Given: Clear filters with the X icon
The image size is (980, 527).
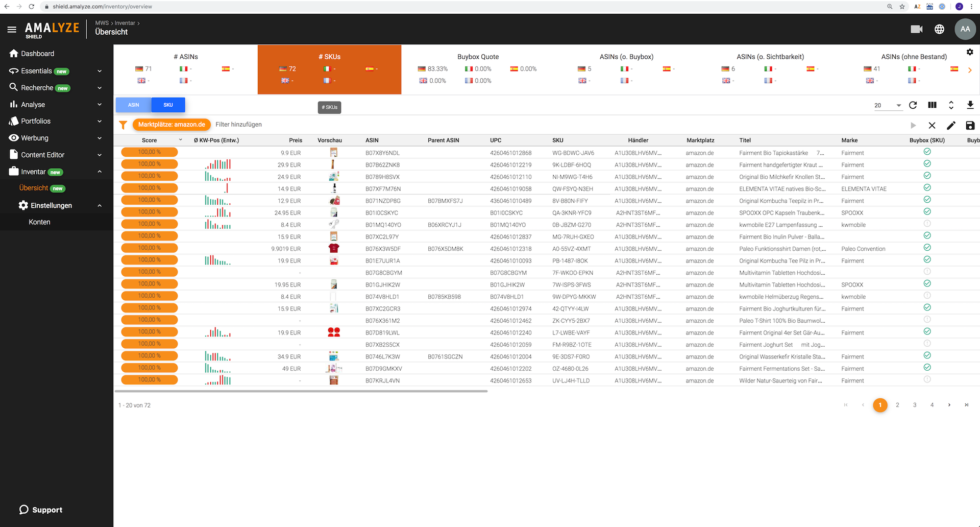Looking at the screenshot, I should point(932,125).
